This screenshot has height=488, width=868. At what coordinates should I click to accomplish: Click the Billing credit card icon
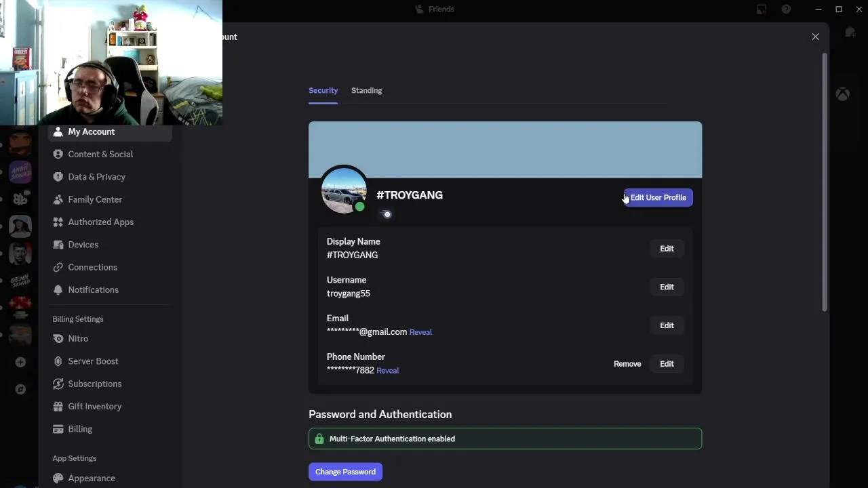click(x=58, y=429)
